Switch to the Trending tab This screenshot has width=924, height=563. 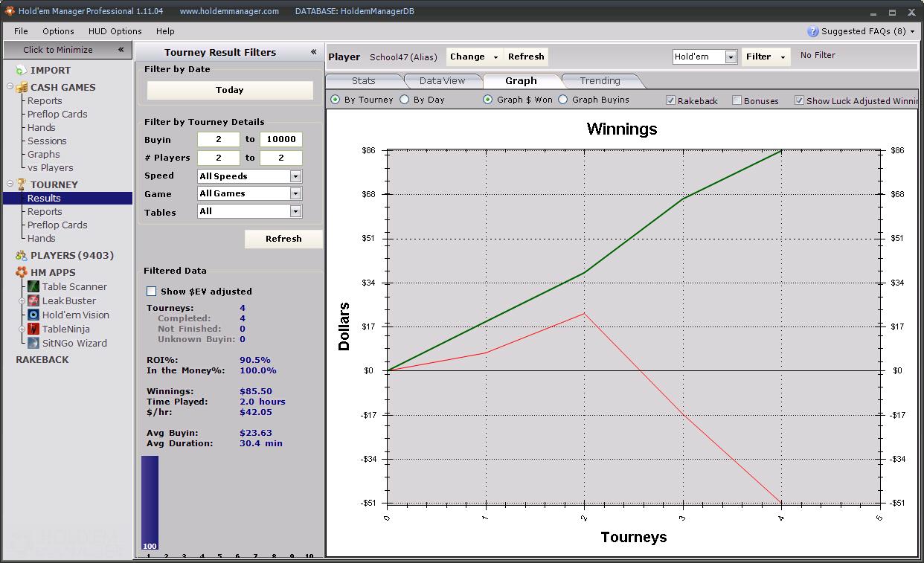click(600, 80)
